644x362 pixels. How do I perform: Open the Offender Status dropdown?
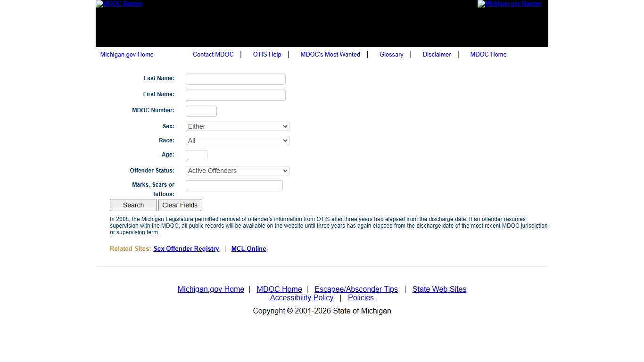point(237,171)
